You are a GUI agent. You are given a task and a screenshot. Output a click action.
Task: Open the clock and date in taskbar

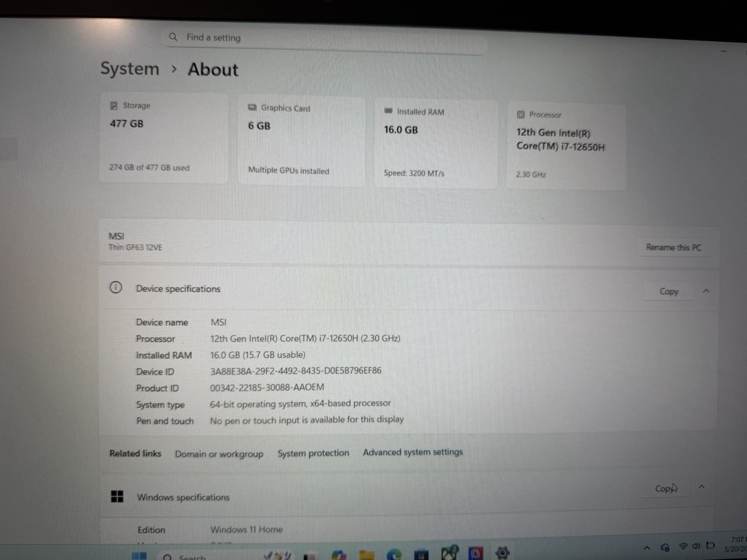coord(735,544)
